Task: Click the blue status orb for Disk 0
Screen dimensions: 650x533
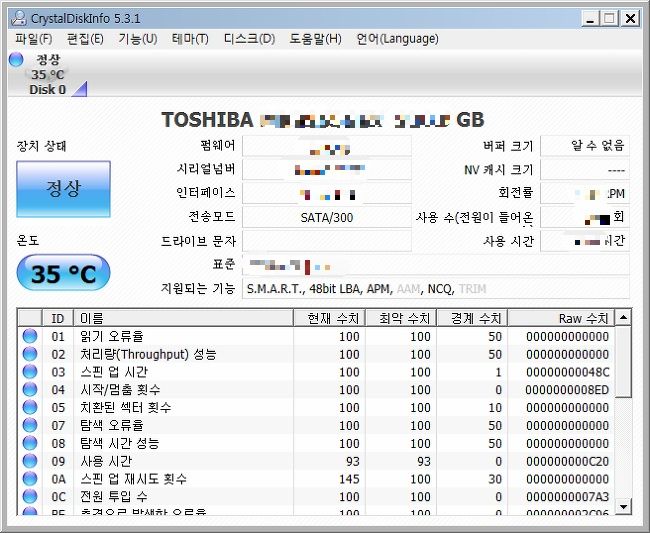Action: tap(16, 60)
